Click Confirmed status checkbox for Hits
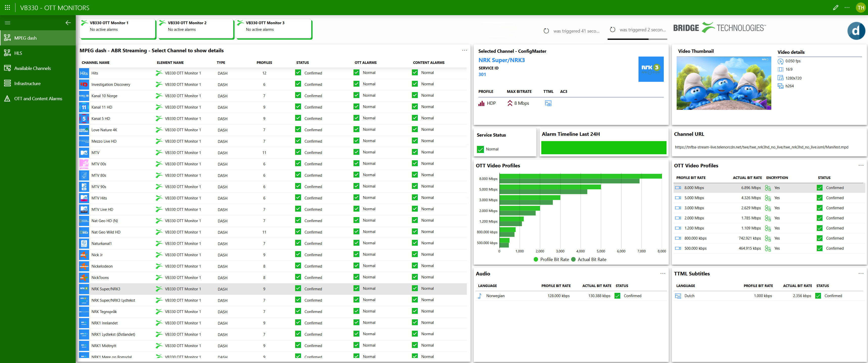This screenshot has width=868, height=363. [x=298, y=72]
